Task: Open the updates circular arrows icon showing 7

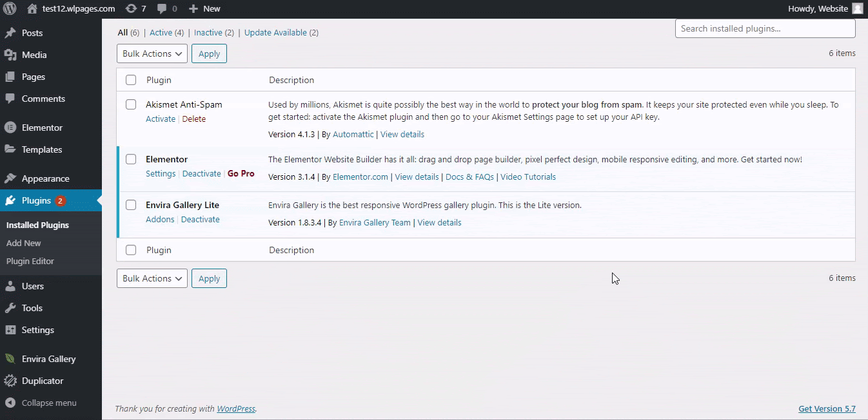Action: click(131, 8)
